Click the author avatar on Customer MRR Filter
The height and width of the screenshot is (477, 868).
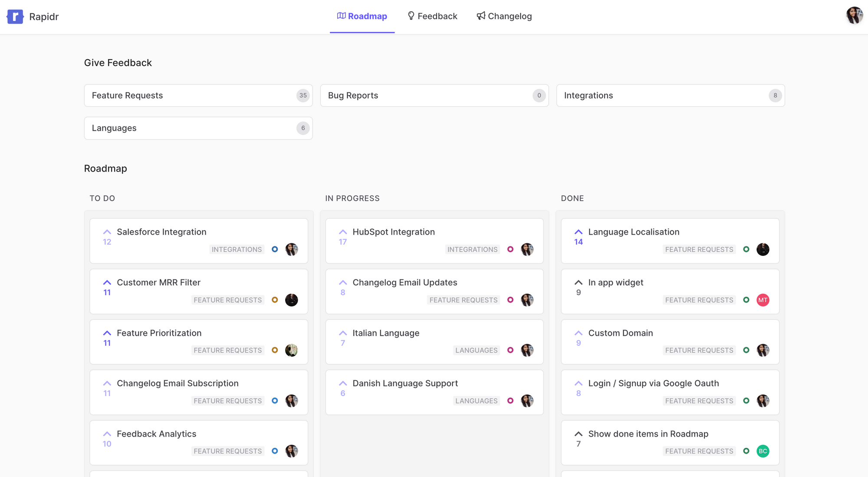(x=292, y=300)
